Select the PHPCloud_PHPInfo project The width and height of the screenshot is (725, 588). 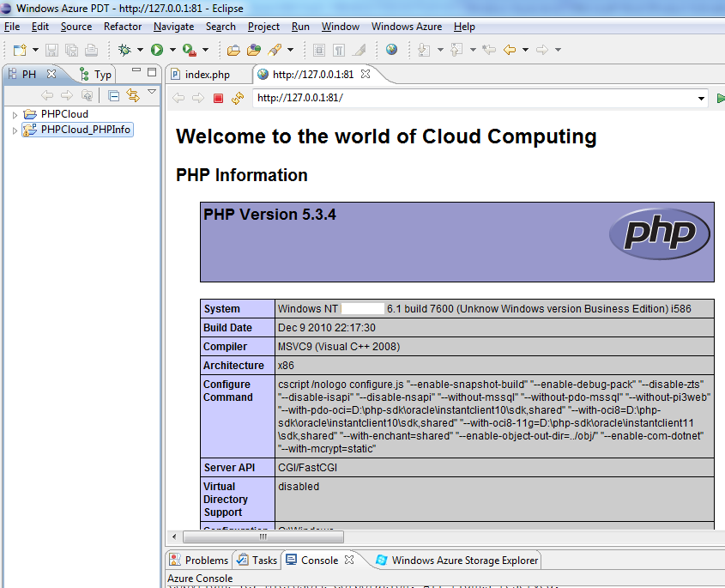click(78, 130)
